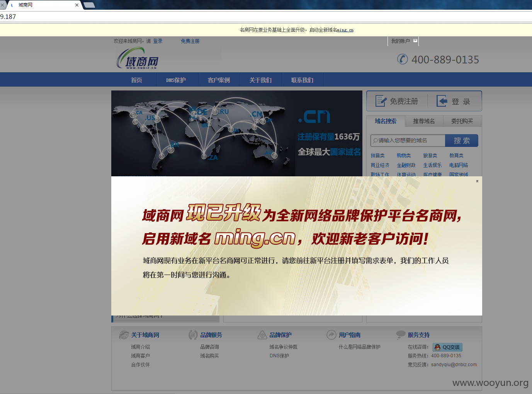Select the 生活娱乐 category link
Screen dimensions: 532x394
(x=432, y=165)
